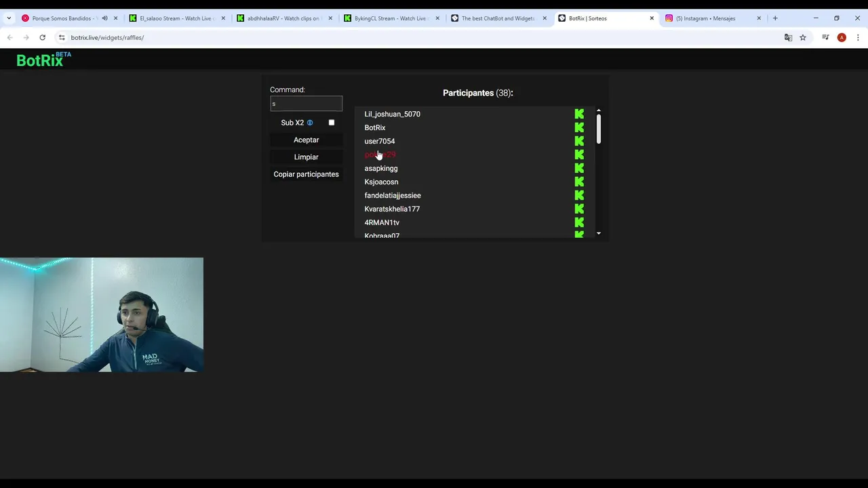The image size is (868, 488).
Task: Click Kick icon beside asapkingg
Action: click(x=579, y=168)
